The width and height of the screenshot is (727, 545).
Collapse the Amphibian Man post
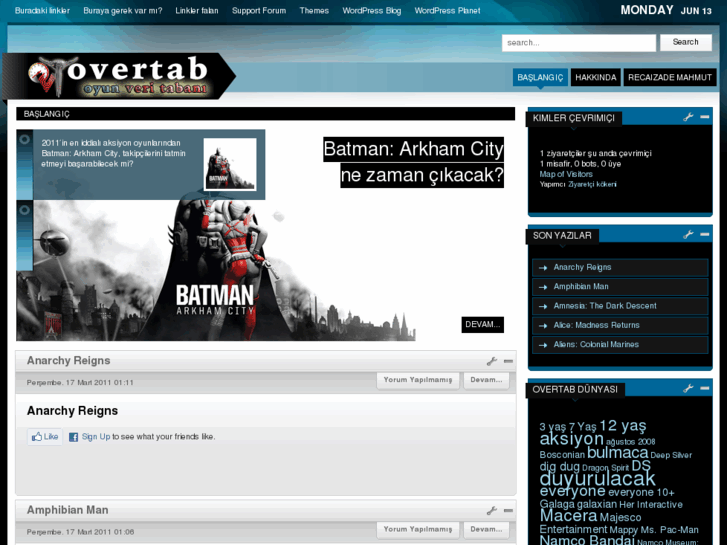(508, 510)
